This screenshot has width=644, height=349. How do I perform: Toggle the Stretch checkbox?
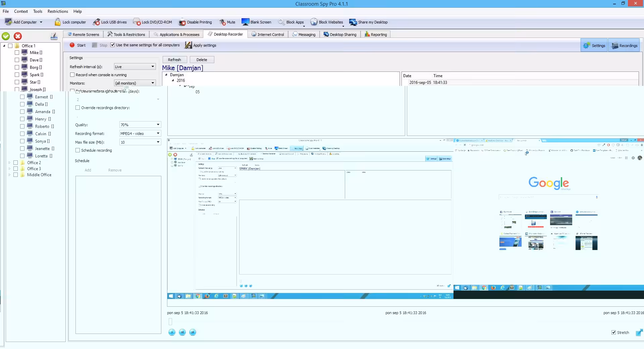[x=613, y=333]
